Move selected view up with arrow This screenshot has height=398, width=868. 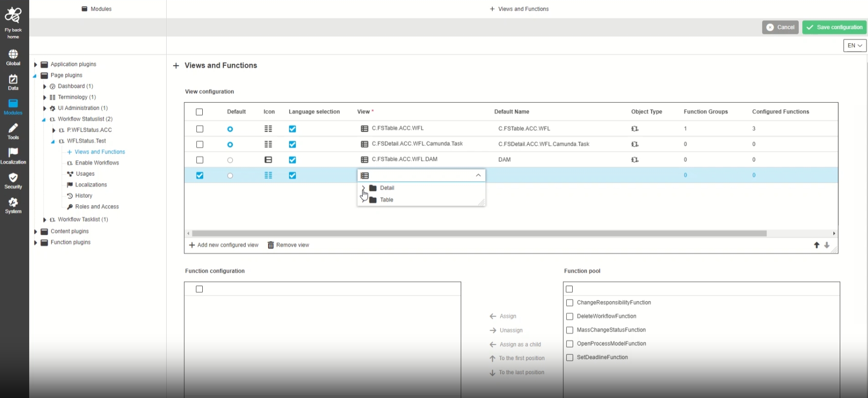click(x=816, y=245)
